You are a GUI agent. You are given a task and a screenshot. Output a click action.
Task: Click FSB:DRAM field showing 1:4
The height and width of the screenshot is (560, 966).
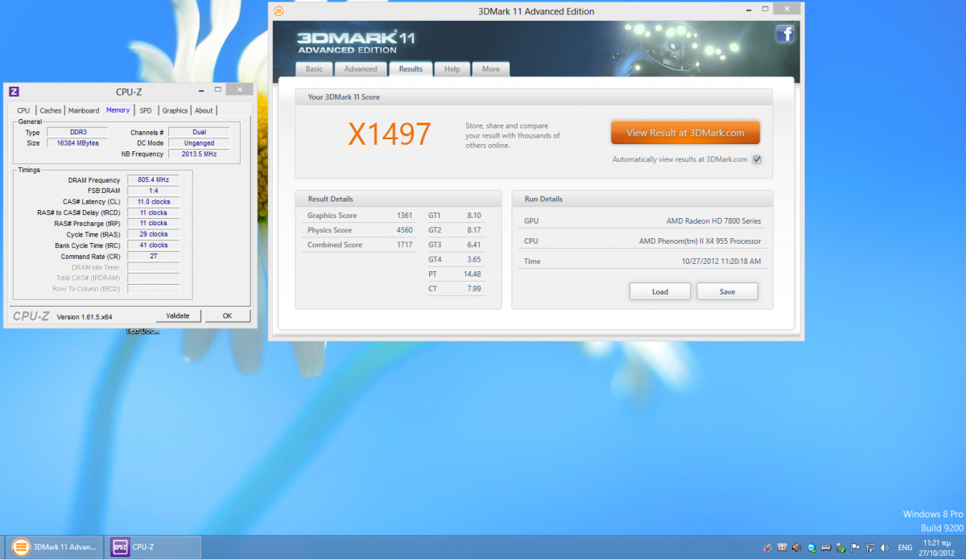(153, 191)
